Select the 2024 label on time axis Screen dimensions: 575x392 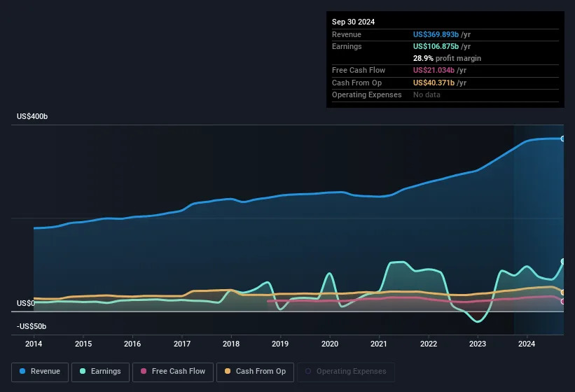527,344
